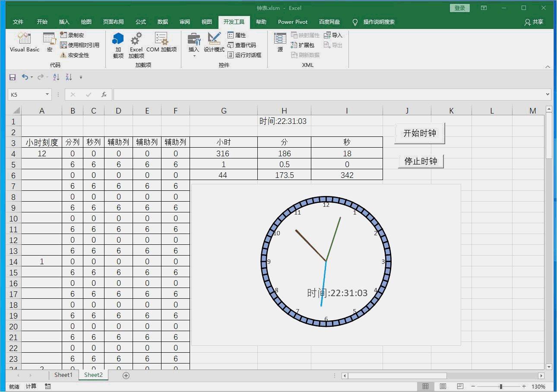Select row 14 header
The image size is (557, 392).
(14, 262)
